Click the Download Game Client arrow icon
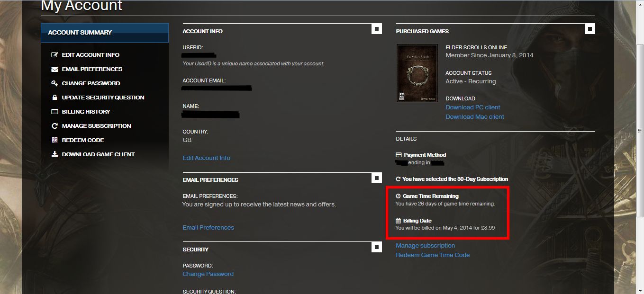 54,154
